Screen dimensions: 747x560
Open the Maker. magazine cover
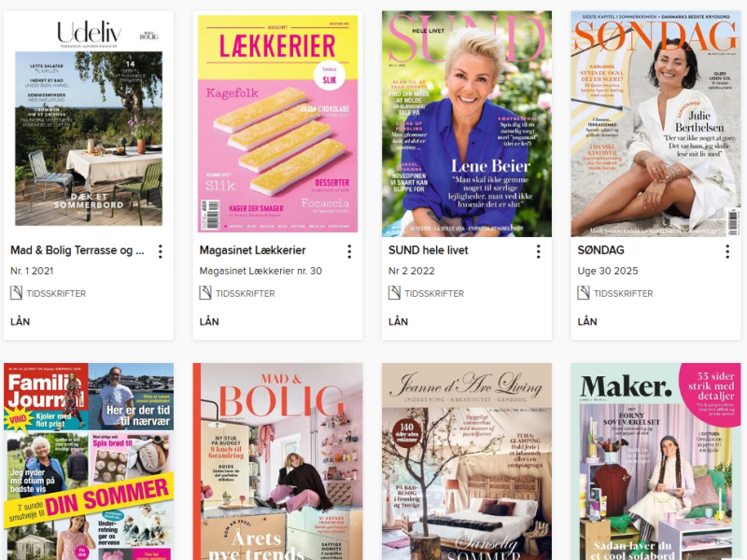point(656,461)
